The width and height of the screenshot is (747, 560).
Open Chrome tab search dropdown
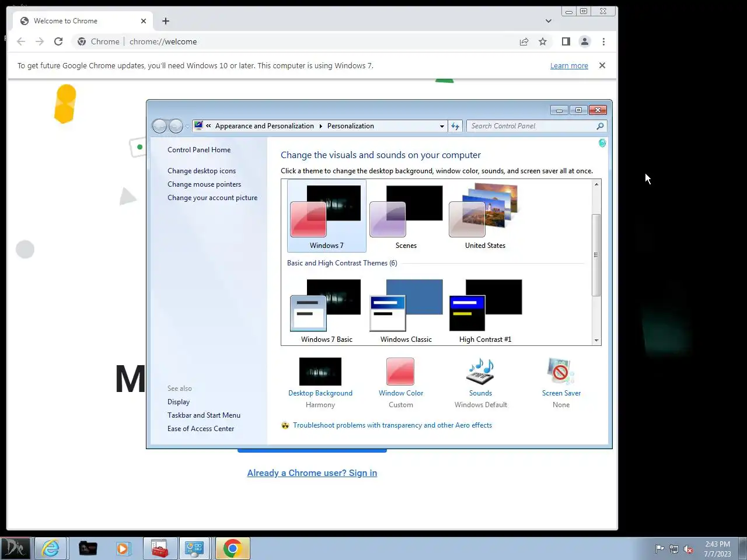click(548, 21)
